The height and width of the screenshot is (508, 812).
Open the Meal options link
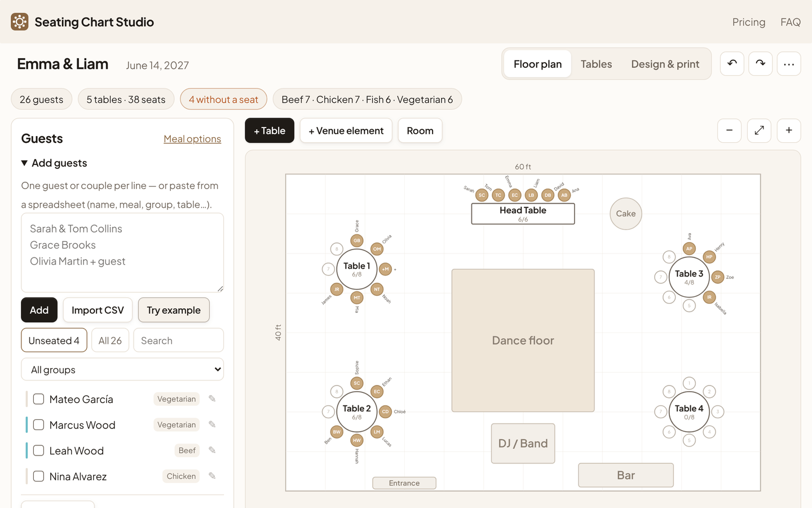click(192, 139)
